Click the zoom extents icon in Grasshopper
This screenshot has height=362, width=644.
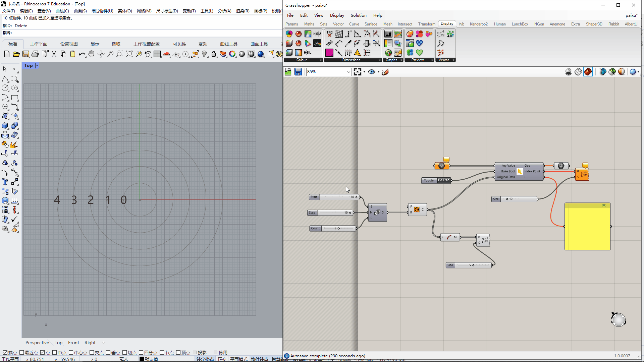tap(358, 72)
